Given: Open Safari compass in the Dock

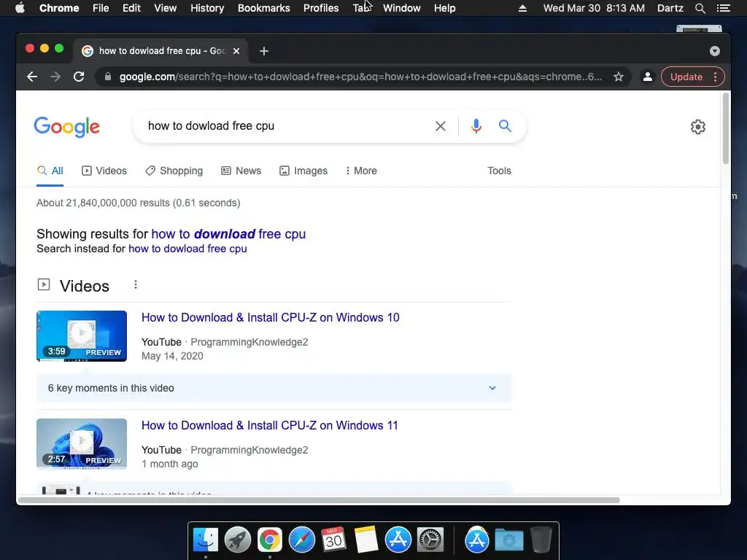Looking at the screenshot, I should pyautogui.click(x=301, y=540).
